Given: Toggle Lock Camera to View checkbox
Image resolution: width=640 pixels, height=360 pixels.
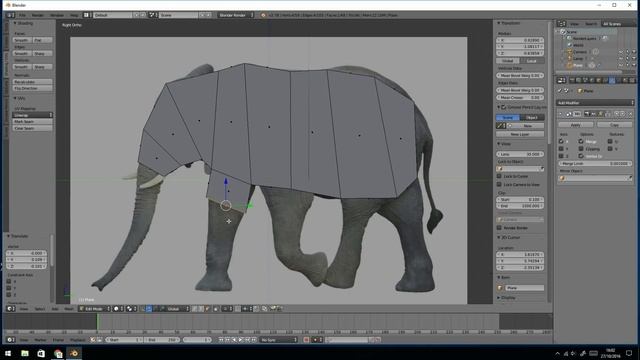Looking at the screenshot, I should click(499, 184).
